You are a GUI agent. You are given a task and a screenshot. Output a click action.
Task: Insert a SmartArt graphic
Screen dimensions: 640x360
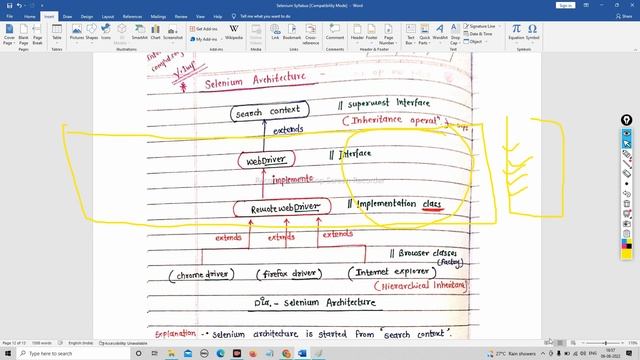(x=140, y=32)
